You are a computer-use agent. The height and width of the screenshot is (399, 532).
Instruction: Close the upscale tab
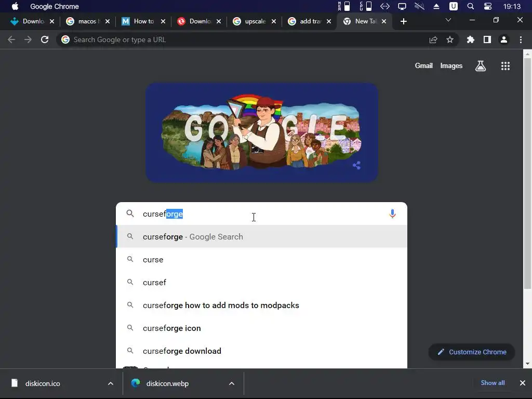[274, 21]
